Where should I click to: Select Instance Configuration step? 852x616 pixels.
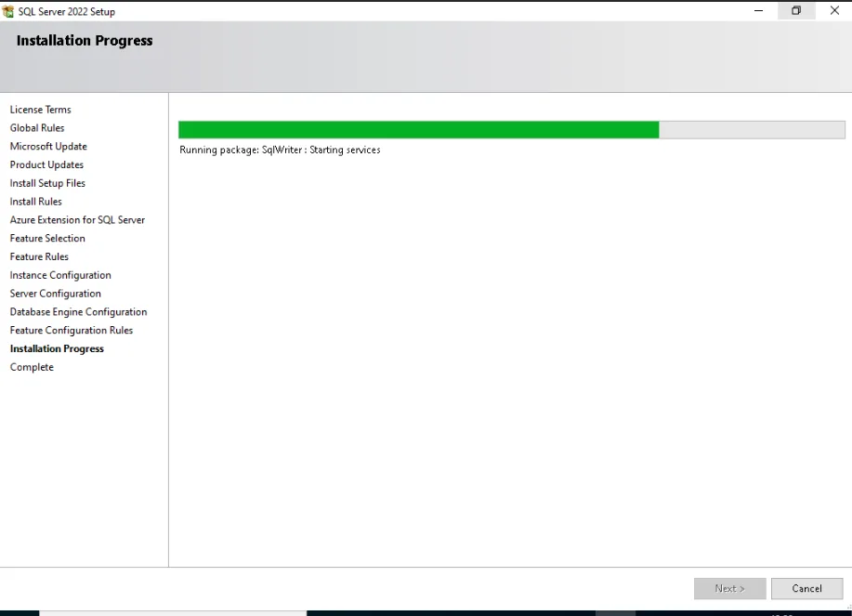coord(60,275)
